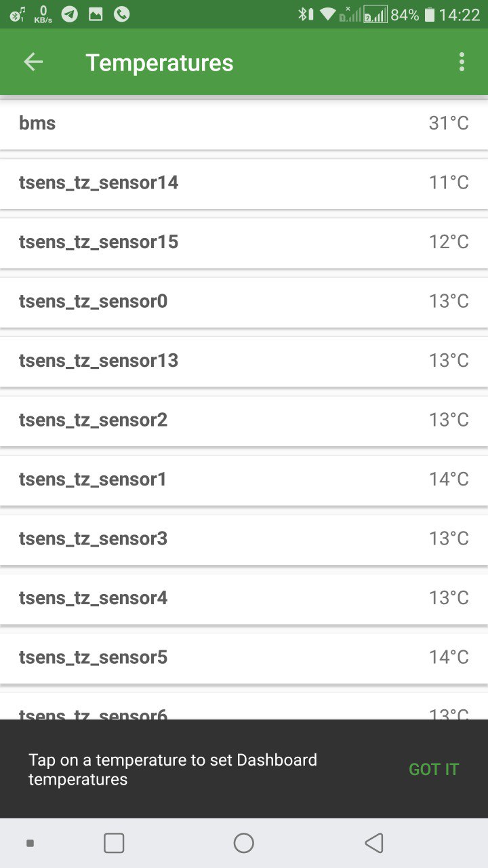This screenshot has height=868, width=488.
Task: Choose the tsens_tz_sensor3 entry
Action: [x=244, y=539]
